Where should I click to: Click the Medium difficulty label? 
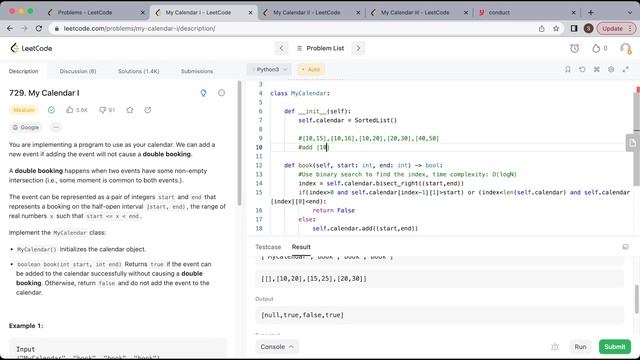click(x=24, y=110)
